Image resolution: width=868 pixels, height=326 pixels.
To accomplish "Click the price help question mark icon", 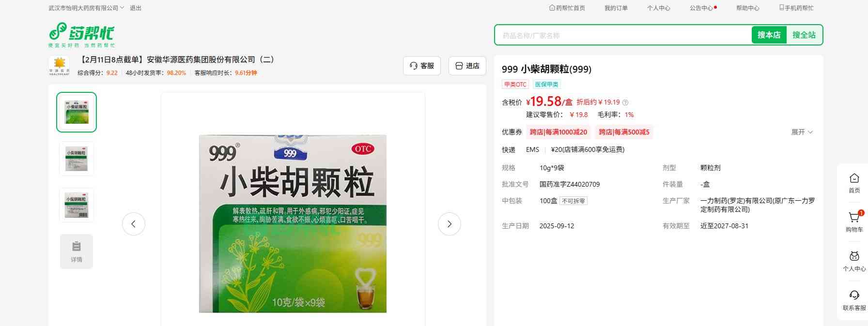I will [x=625, y=103].
